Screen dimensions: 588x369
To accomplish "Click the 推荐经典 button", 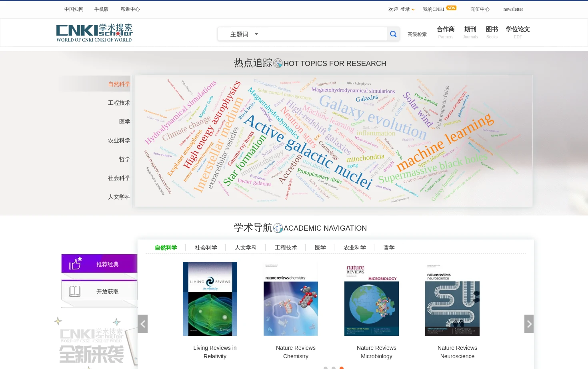I will (x=99, y=263).
